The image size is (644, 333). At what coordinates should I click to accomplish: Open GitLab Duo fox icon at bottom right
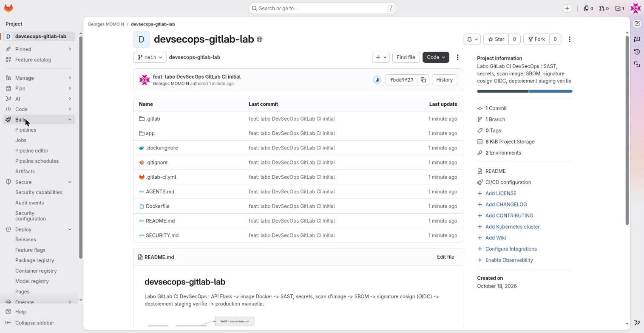tap(637, 323)
